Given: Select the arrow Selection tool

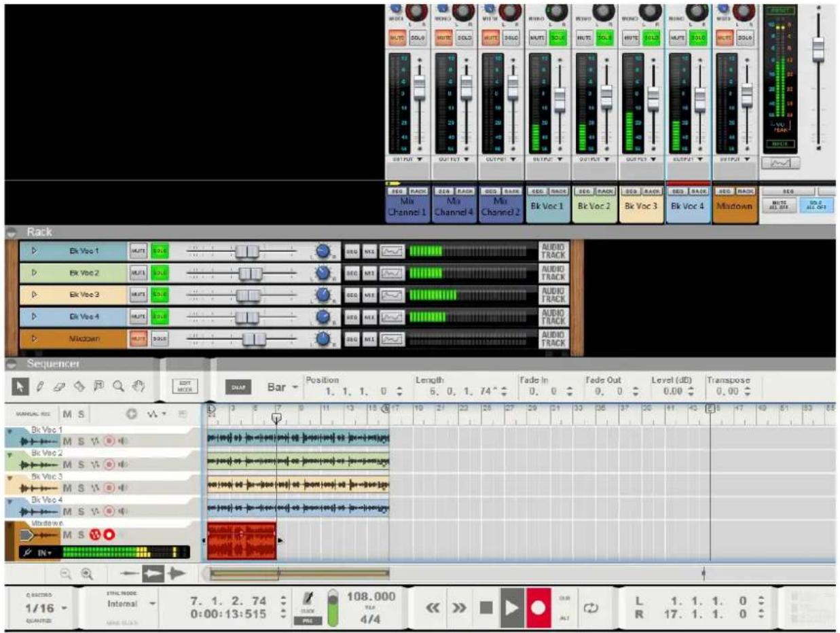Looking at the screenshot, I should tap(19, 386).
